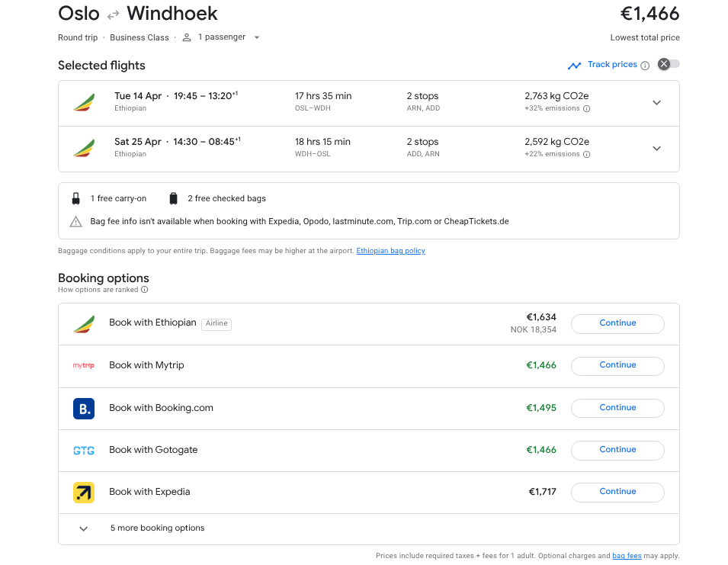Screen dimensions: 728x565
Task: Click info icon beside +22% emissions
Action: point(586,154)
